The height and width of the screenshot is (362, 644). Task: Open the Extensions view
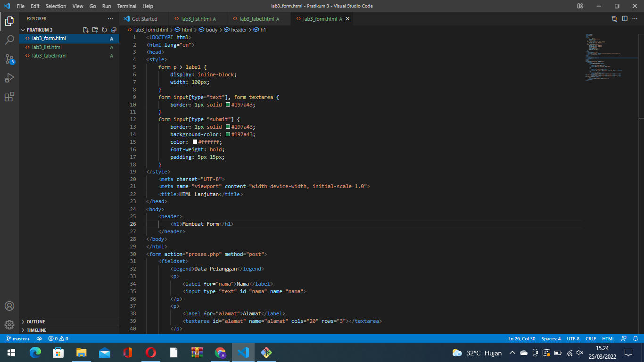pos(9,97)
